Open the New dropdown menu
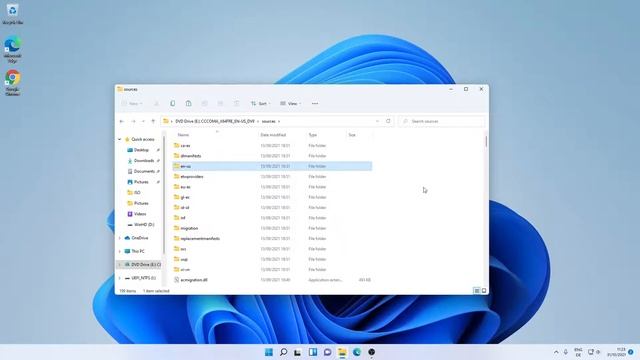The image size is (640, 360). tap(132, 104)
